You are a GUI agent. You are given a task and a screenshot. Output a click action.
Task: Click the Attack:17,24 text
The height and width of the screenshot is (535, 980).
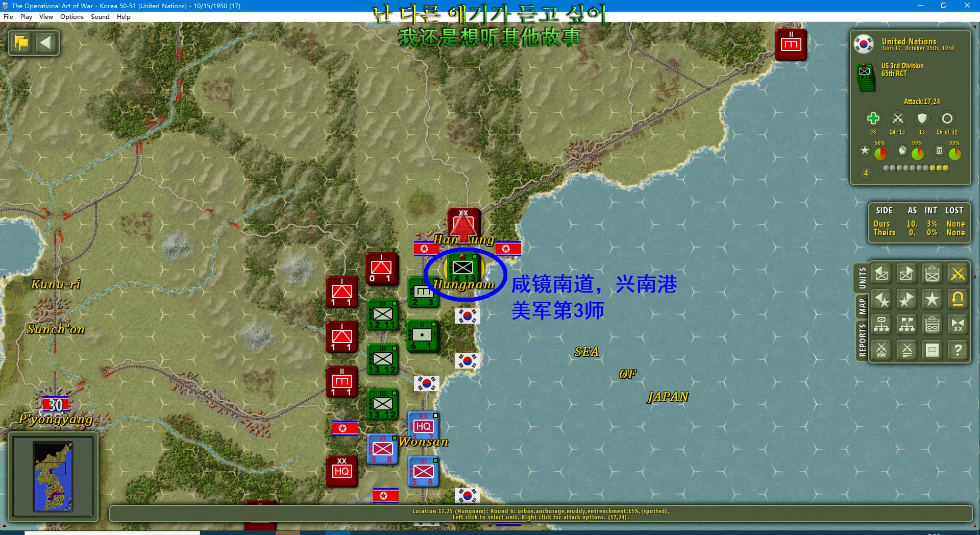point(921,102)
